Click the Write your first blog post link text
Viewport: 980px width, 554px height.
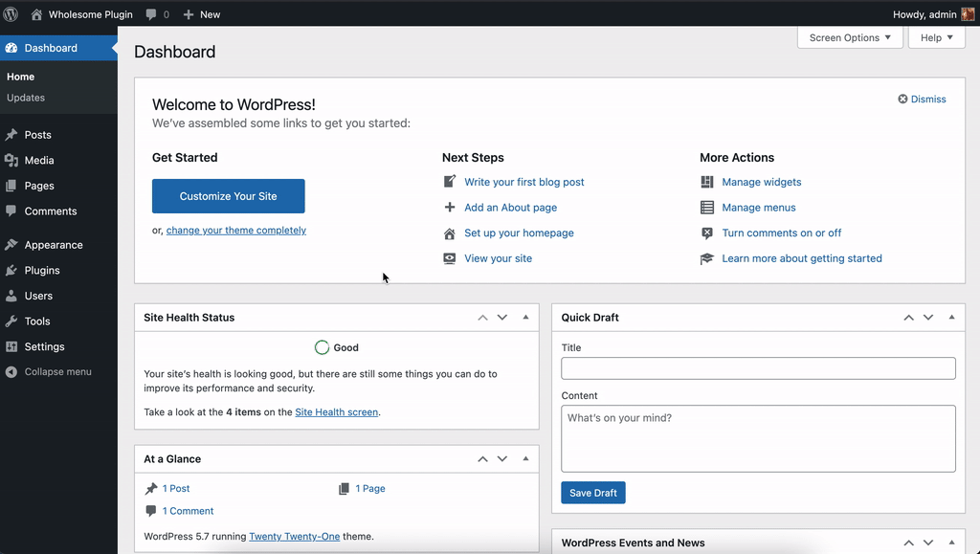(523, 182)
